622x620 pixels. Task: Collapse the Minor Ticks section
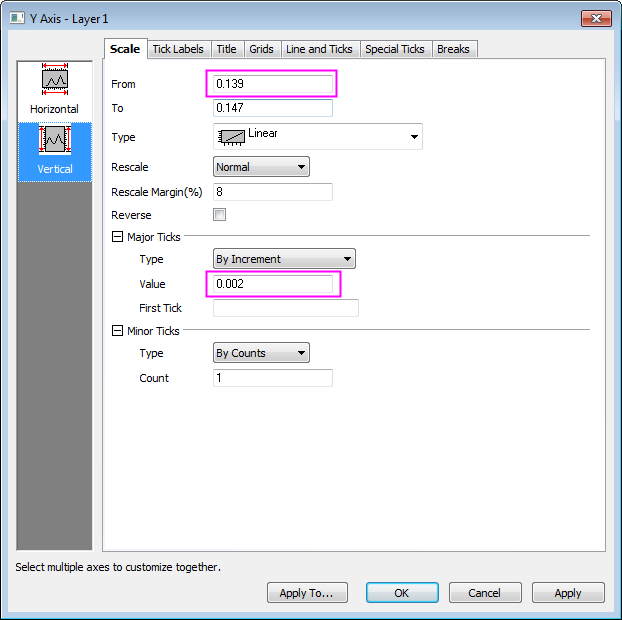(x=117, y=331)
